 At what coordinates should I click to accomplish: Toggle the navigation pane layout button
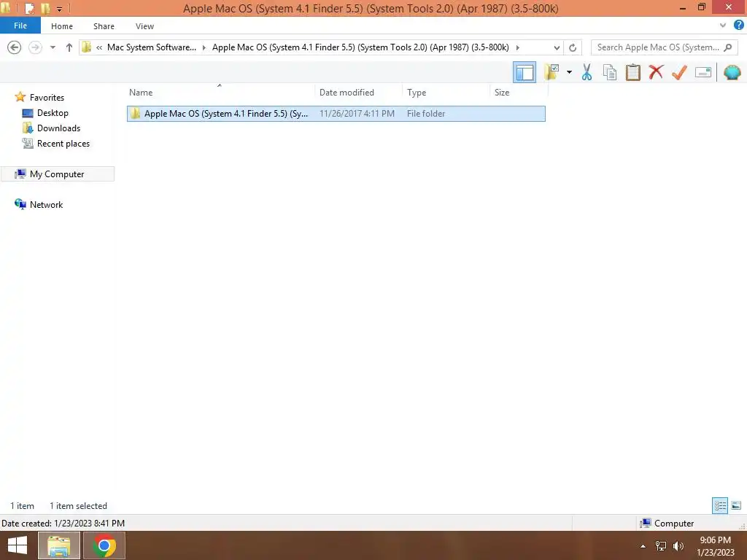coord(525,72)
